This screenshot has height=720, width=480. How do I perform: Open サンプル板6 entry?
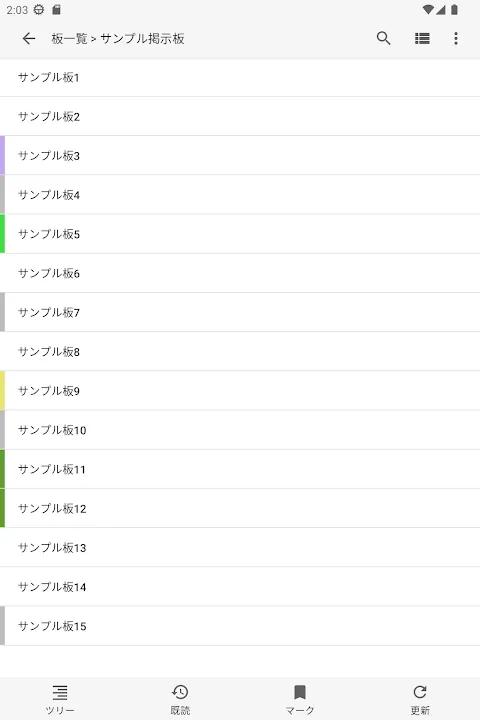[240, 273]
